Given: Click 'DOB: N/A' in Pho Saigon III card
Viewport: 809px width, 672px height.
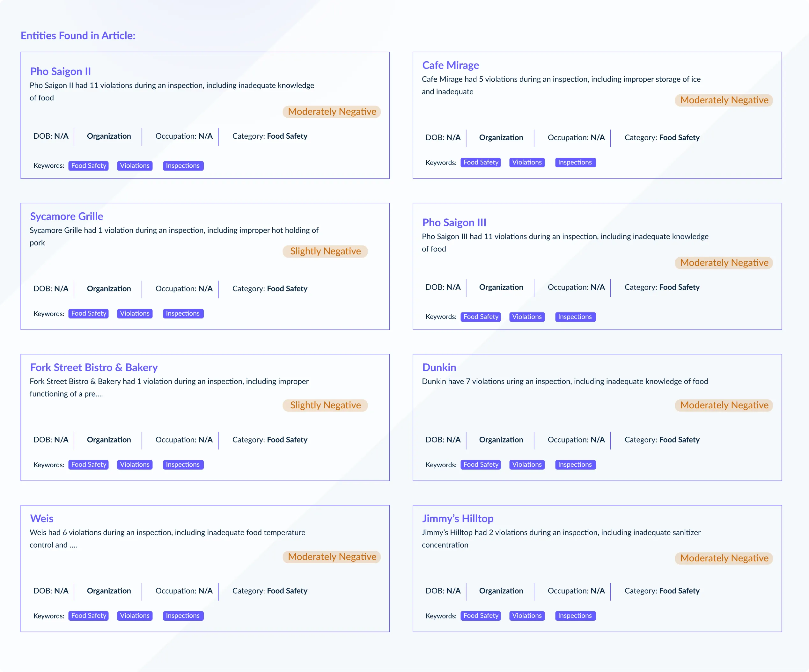Looking at the screenshot, I should point(443,287).
